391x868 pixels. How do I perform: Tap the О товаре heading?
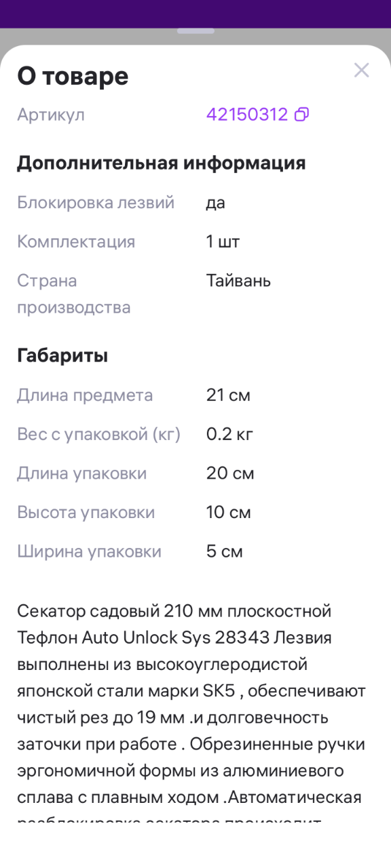click(73, 76)
